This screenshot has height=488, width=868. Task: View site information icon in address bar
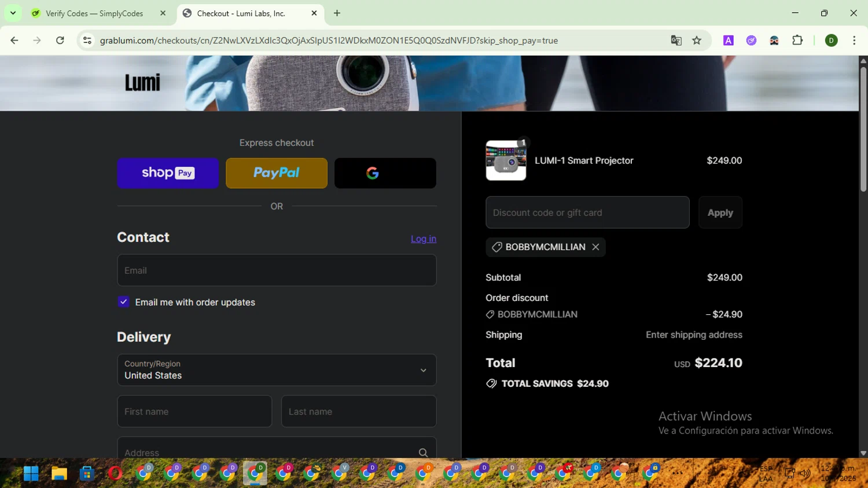pos(87,41)
